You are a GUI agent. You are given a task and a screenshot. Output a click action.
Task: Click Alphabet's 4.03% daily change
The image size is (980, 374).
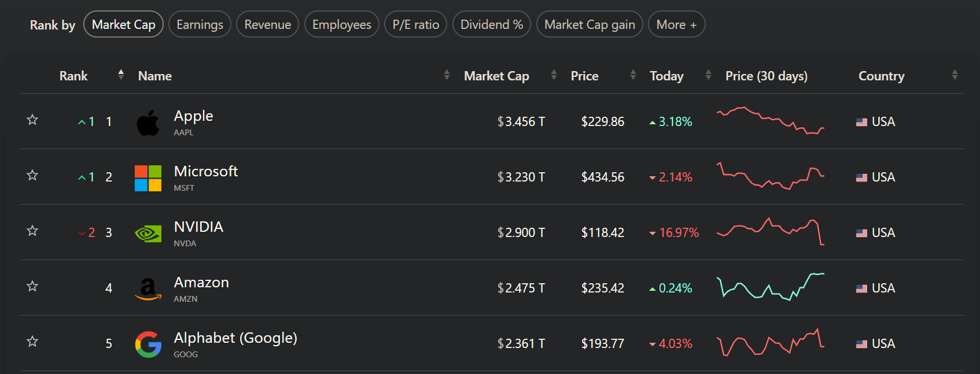click(x=671, y=344)
